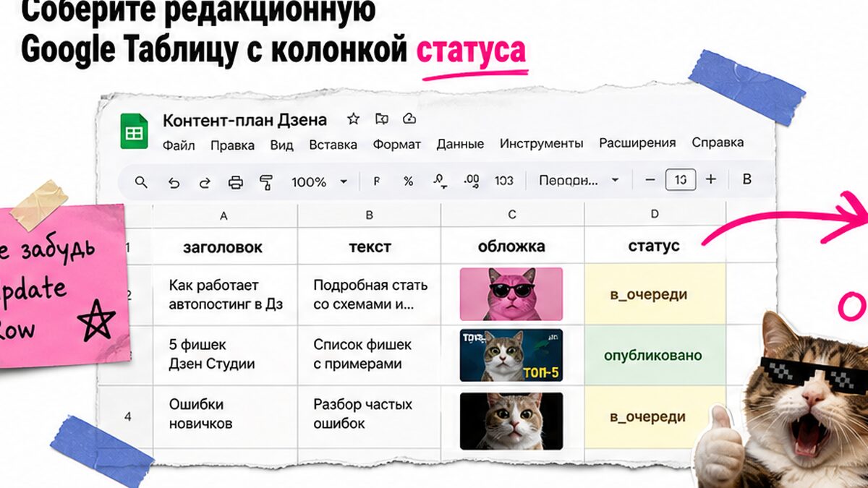The height and width of the screenshot is (488, 868).
Task: Click the surprised cat on black cover
Action: click(x=511, y=421)
